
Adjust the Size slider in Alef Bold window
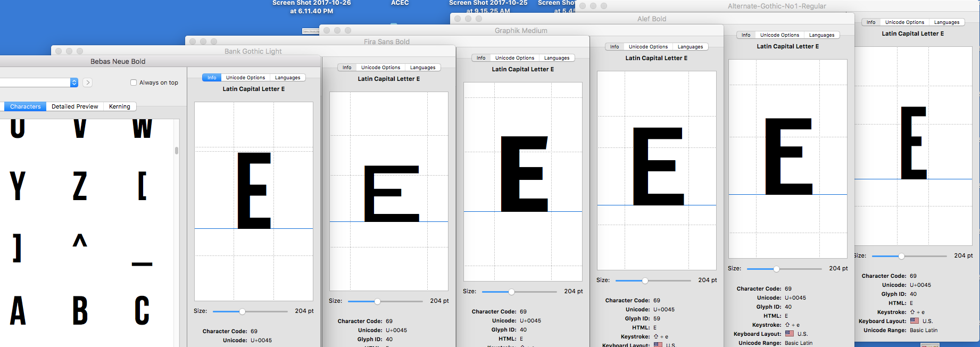784,269
